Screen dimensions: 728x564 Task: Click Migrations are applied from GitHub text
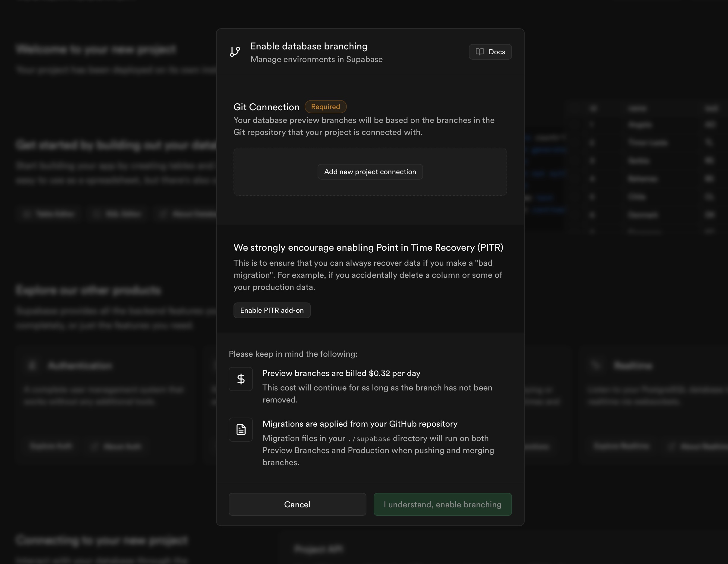(360, 424)
